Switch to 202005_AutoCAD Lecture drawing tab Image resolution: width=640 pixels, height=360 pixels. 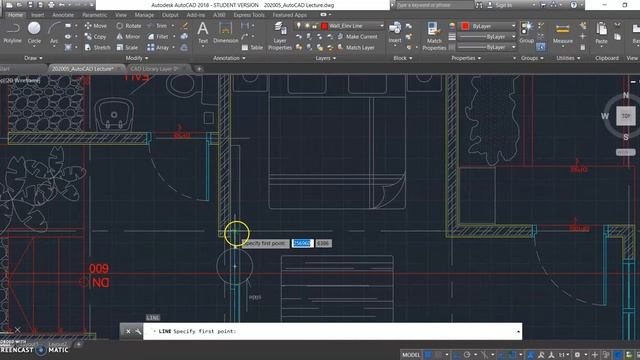click(x=83, y=69)
